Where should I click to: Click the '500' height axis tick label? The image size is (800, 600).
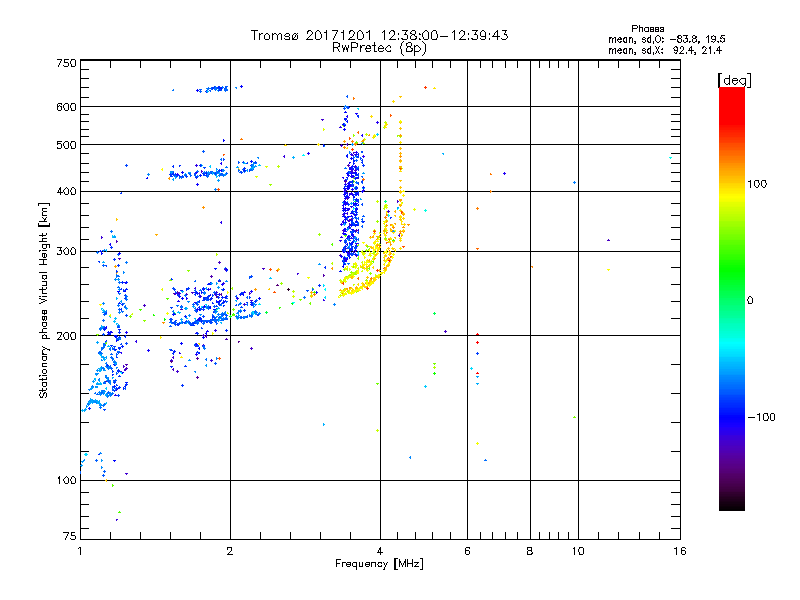[66, 145]
